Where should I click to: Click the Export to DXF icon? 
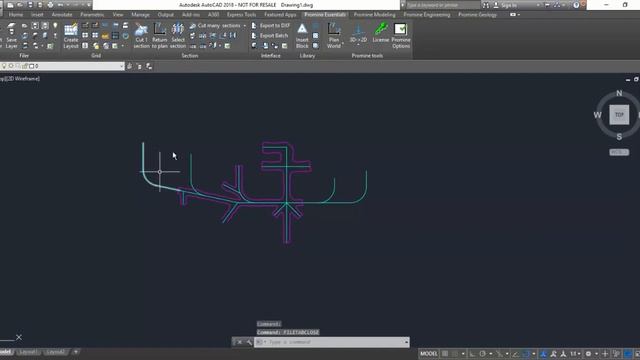[x=254, y=26]
